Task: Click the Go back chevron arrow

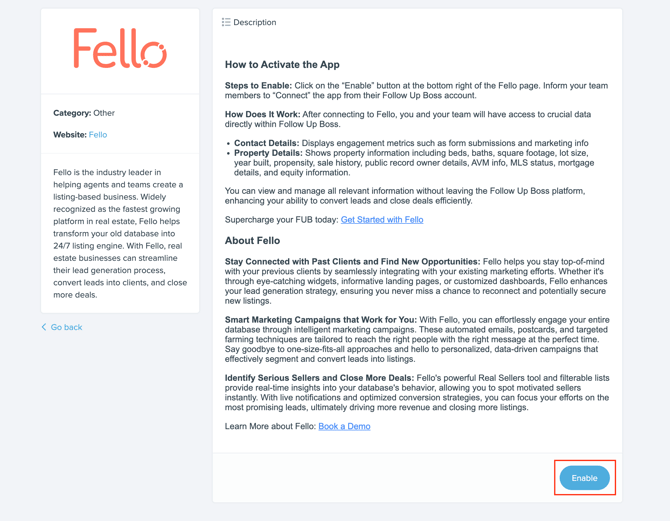Action: coord(44,327)
